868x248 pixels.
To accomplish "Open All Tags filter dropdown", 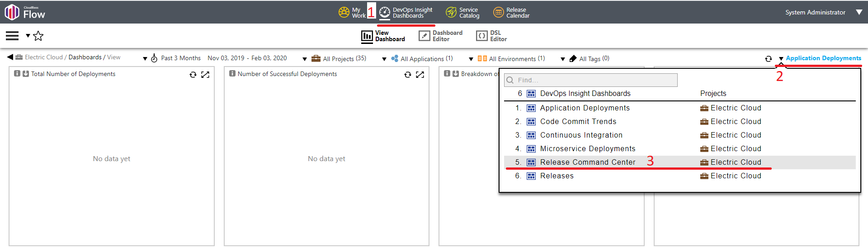I will 563,59.
